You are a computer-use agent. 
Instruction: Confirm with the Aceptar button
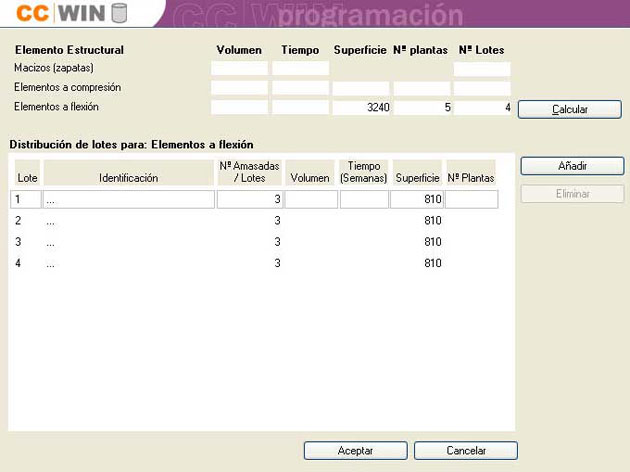click(355, 451)
